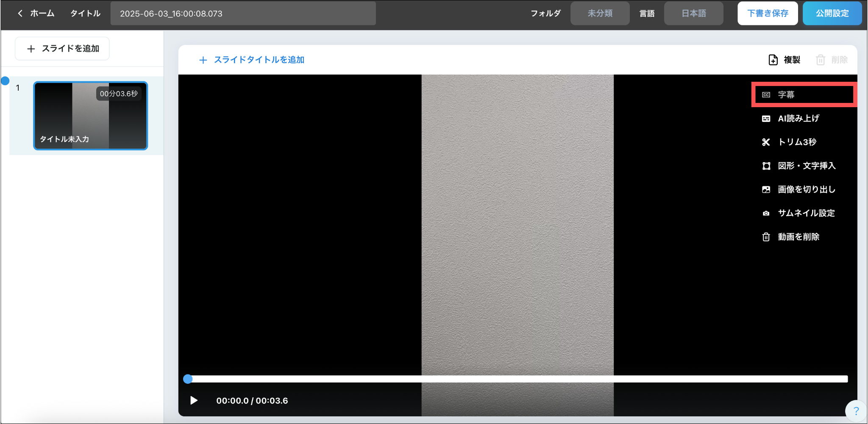Open the 日本語 language dropdown
The height and width of the screenshot is (424, 868).
(693, 14)
